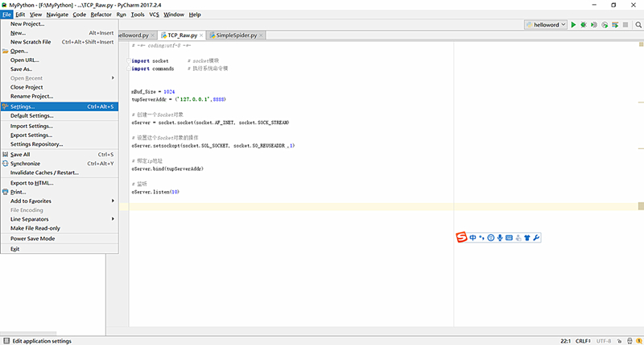Click the tool windows square icon bottom-left

click(6, 341)
